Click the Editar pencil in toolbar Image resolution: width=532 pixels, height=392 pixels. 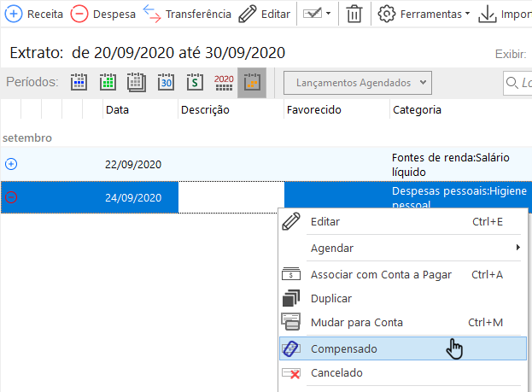pyautogui.click(x=247, y=14)
